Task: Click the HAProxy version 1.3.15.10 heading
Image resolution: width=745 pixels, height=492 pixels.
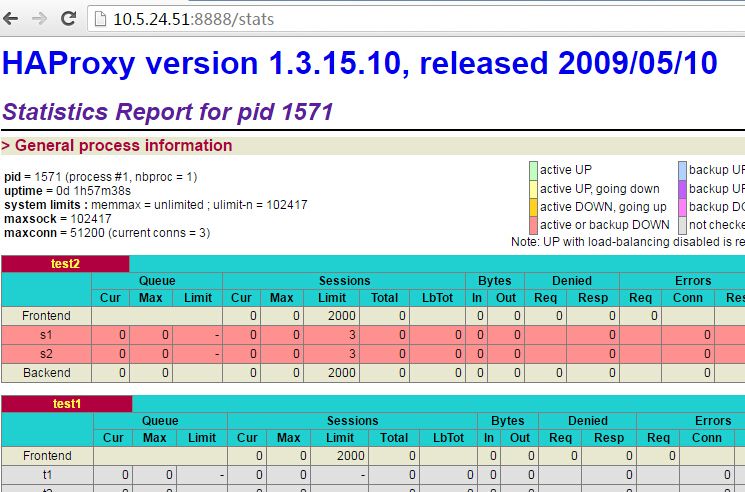Action: point(360,63)
